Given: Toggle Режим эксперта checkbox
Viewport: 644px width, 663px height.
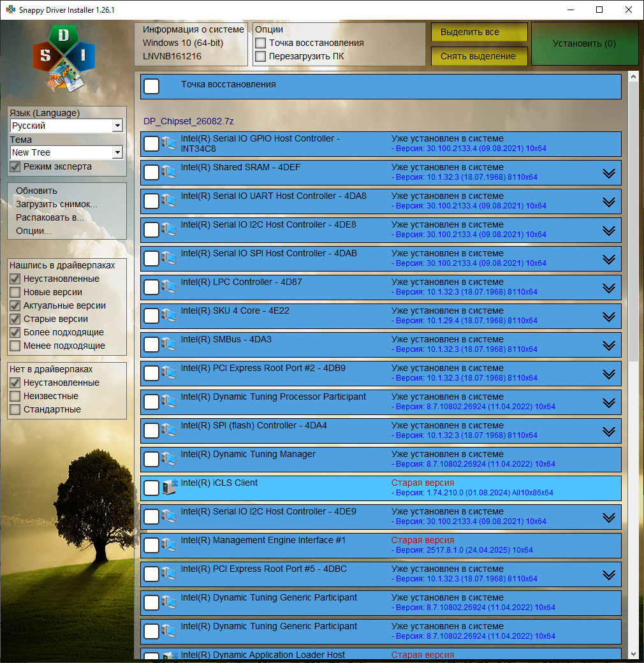Looking at the screenshot, I should tap(15, 166).
